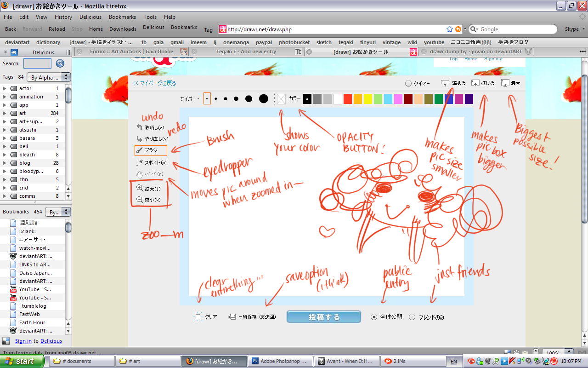Expand the 'art' tag in the sidebar

pos(5,113)
